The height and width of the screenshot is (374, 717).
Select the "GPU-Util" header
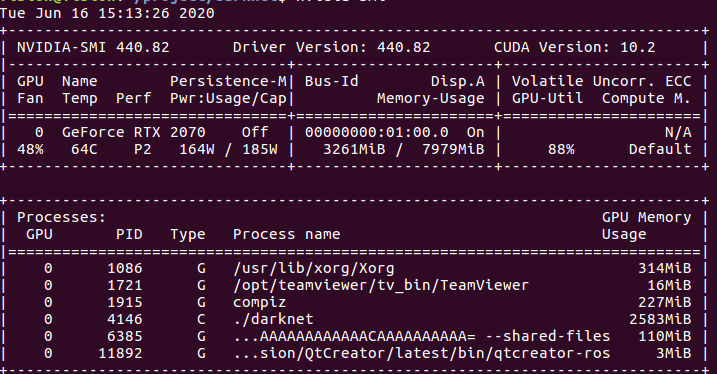point(547,98)
